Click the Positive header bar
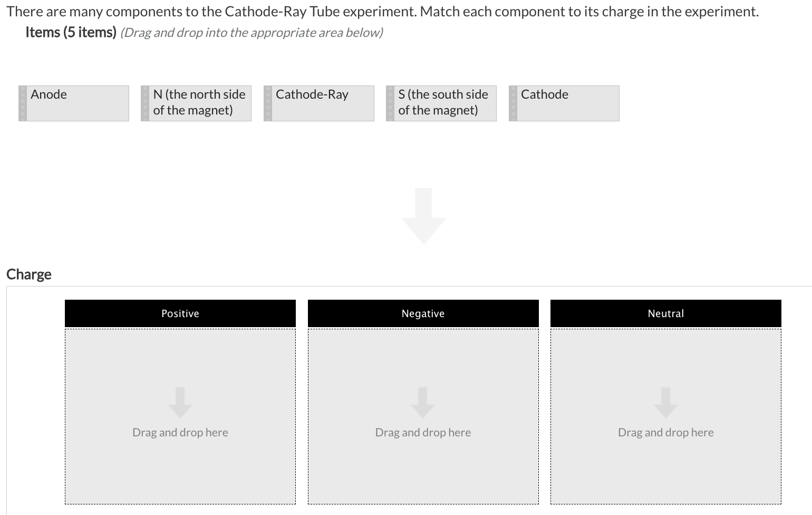The image size is (812, 515). pyautogui.click(x=180, y=313)
